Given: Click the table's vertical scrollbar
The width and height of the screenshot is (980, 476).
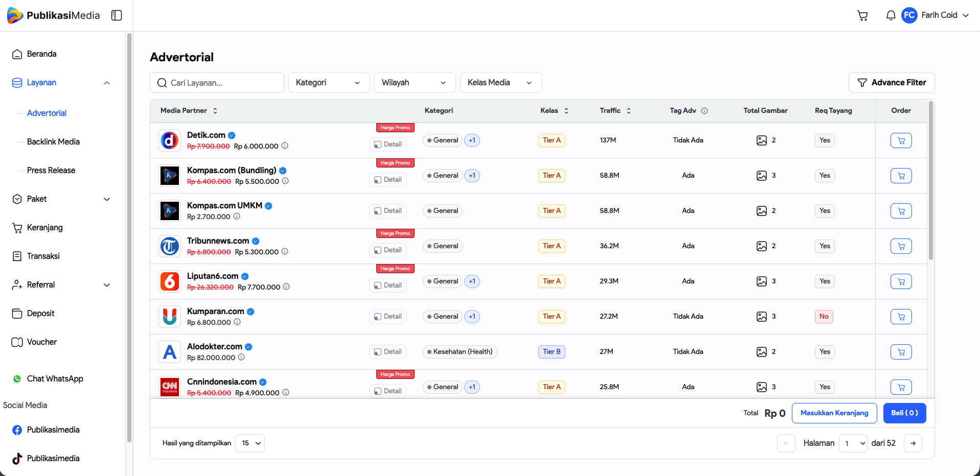Looking at the screenshot, I should (931, 181).
